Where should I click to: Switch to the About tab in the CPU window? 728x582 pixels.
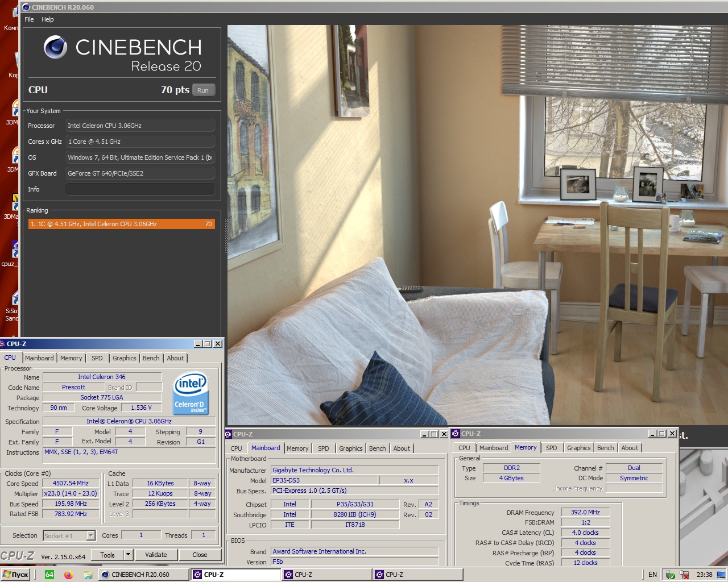pyautogui.click(x=175, y=358)
